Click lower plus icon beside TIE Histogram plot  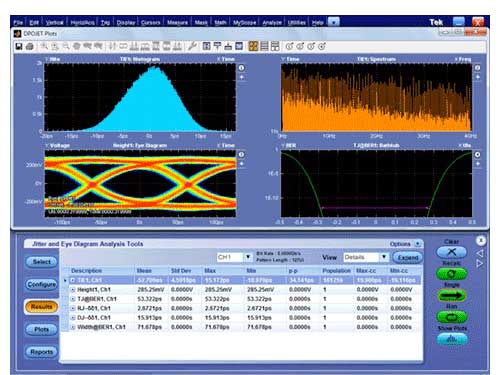(x=242, y=77)
